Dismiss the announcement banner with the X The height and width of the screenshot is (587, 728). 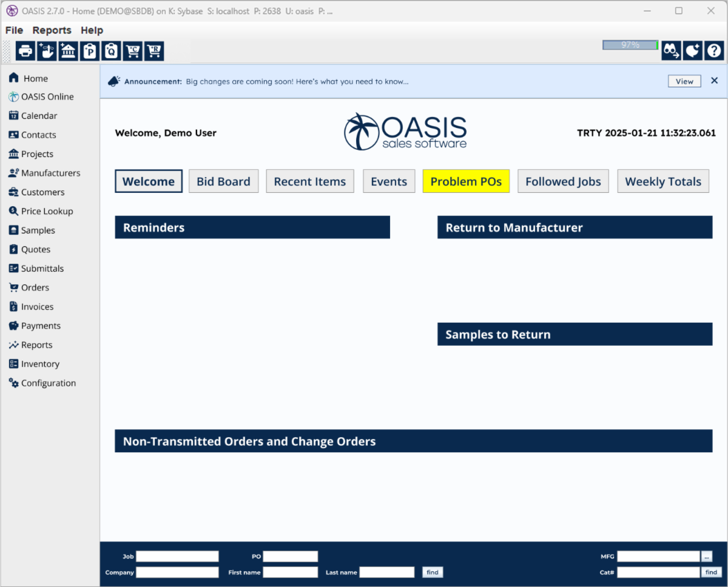click(x=715, y=81)
